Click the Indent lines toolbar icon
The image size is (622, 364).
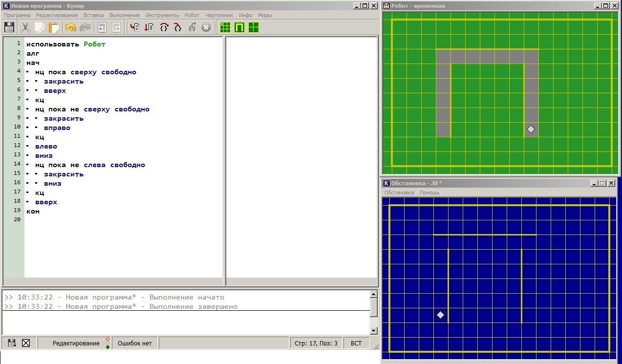click(x=102, y=27)
